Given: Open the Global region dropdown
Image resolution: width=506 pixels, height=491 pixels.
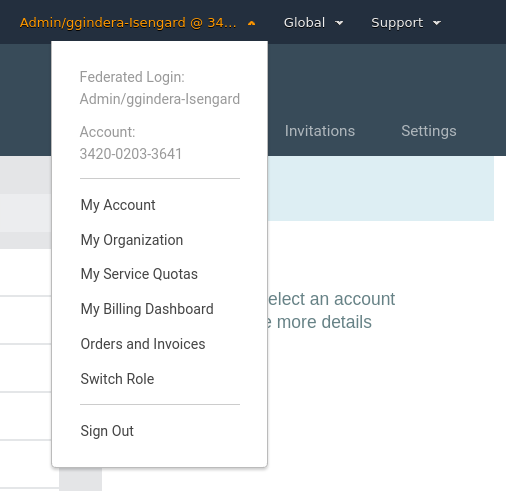Looking at the screenshot, I should pos(313,23).
